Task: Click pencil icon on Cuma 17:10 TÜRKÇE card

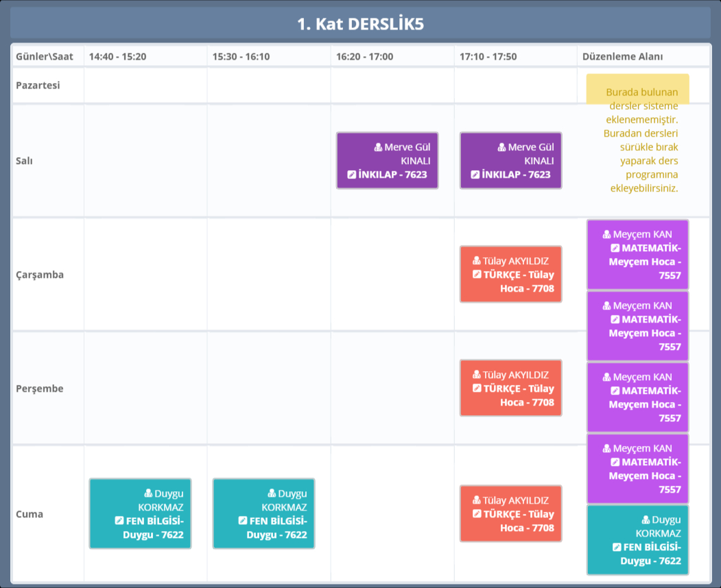Action: tap(477, 514)
